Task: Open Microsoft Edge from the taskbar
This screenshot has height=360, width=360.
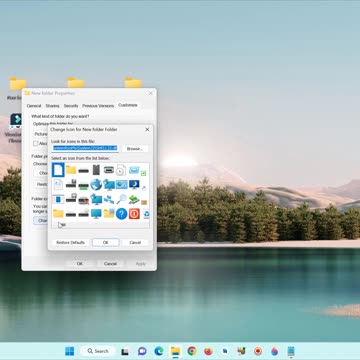Action: [x=159, y=351]
